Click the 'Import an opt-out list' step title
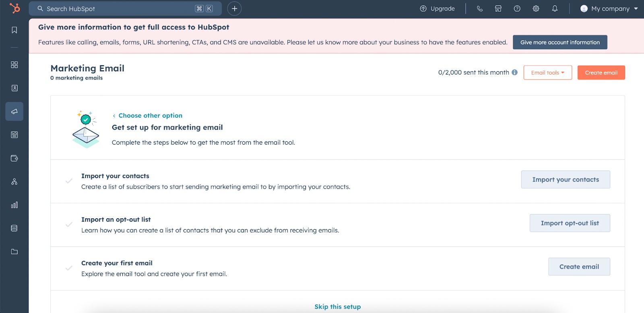Viewport: 644px width, 313px height. 116,220
